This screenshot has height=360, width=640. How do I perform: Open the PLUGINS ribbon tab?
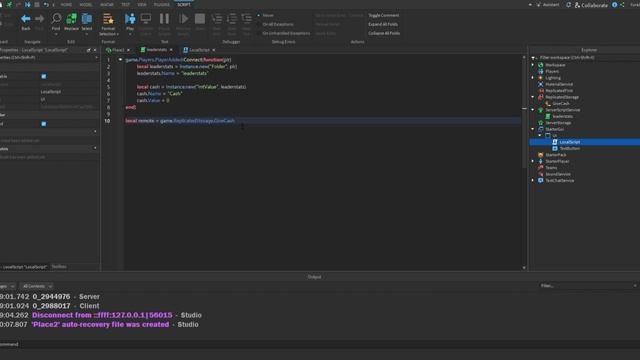(x=162, y=4)
